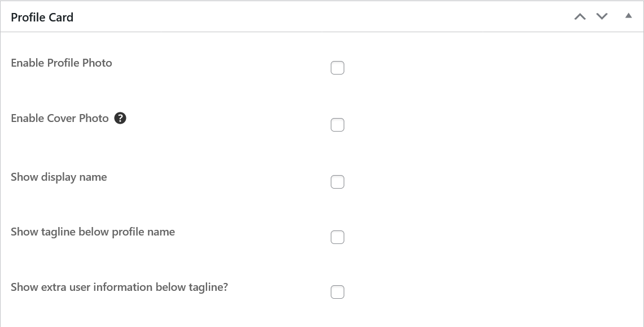Collapse the Profile Card panel with triangle toggle

pyautogui.click(x=628, y=16)
